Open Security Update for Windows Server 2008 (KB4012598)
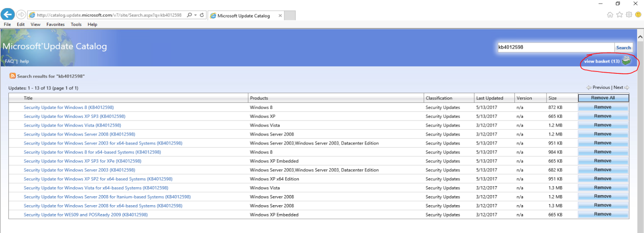The image size is (644, 233). tap(79, 134)
